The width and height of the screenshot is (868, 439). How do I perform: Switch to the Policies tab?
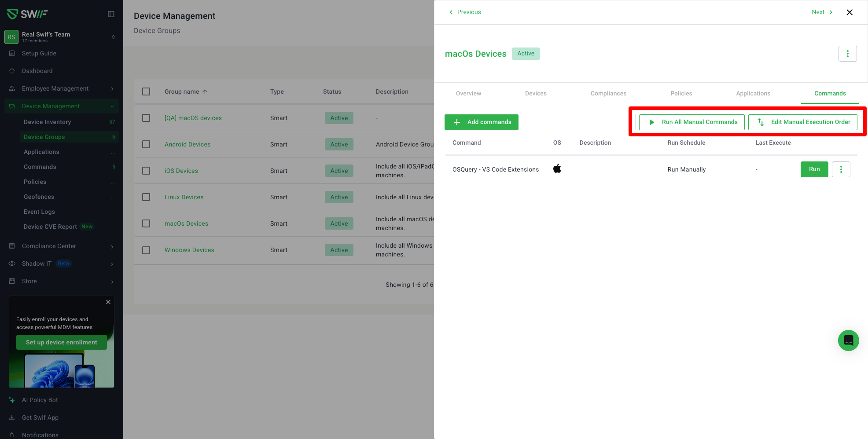click(681, 93)
